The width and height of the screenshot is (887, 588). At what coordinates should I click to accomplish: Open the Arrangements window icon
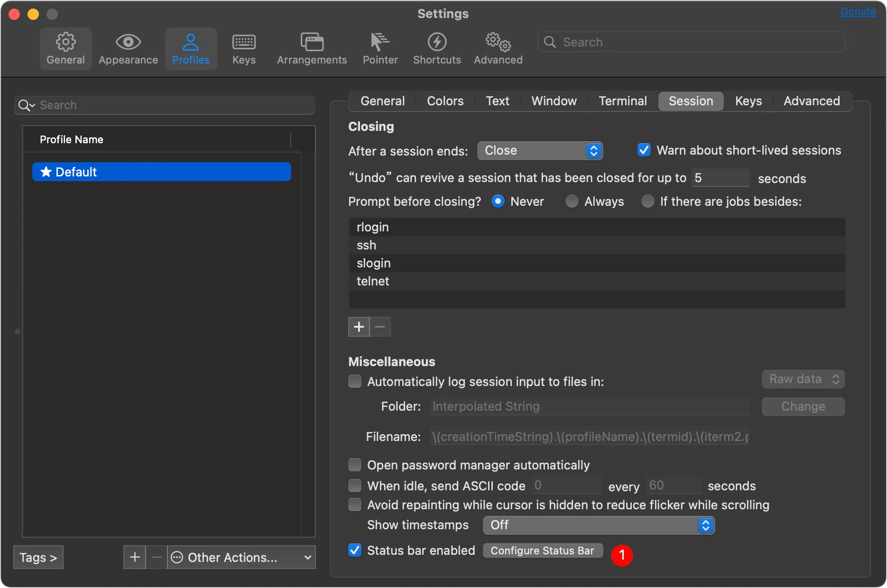click(x=312, y=43)
